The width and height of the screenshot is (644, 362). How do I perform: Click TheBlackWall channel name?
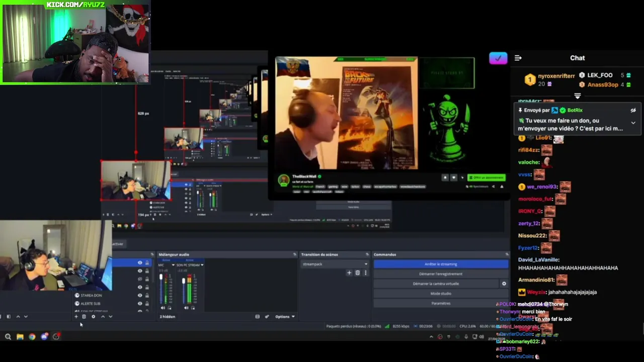click(304, 176)
